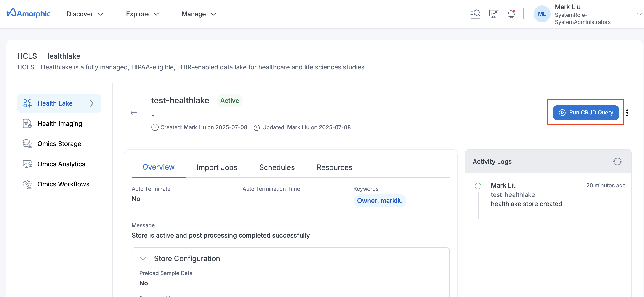644x297 pixels.
Task: Click the Owner: markliu keyword tag
Action: tap(380, 201)
